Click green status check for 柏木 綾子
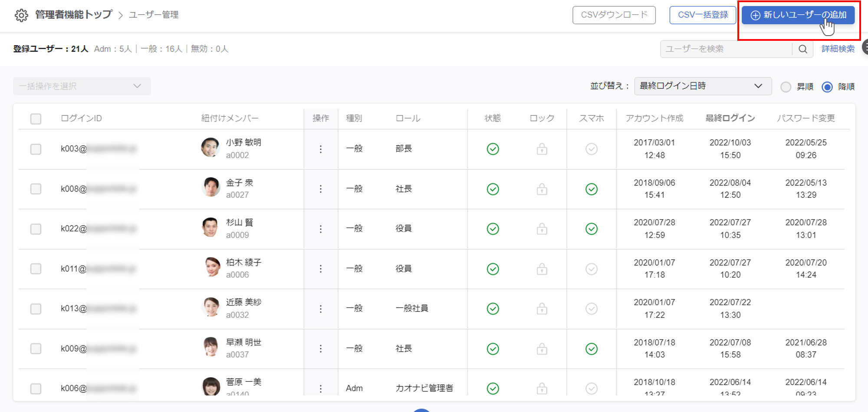868x412 pixels. tap(493, 269)
